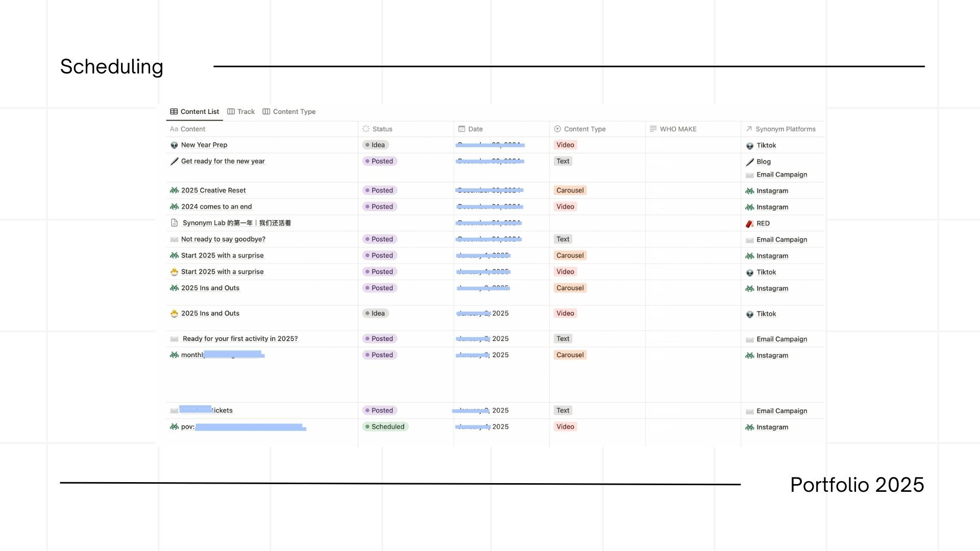Open the Ready for your first activity in 2025? entry
This screenshot has width=980, height=551.
(240, 339)
